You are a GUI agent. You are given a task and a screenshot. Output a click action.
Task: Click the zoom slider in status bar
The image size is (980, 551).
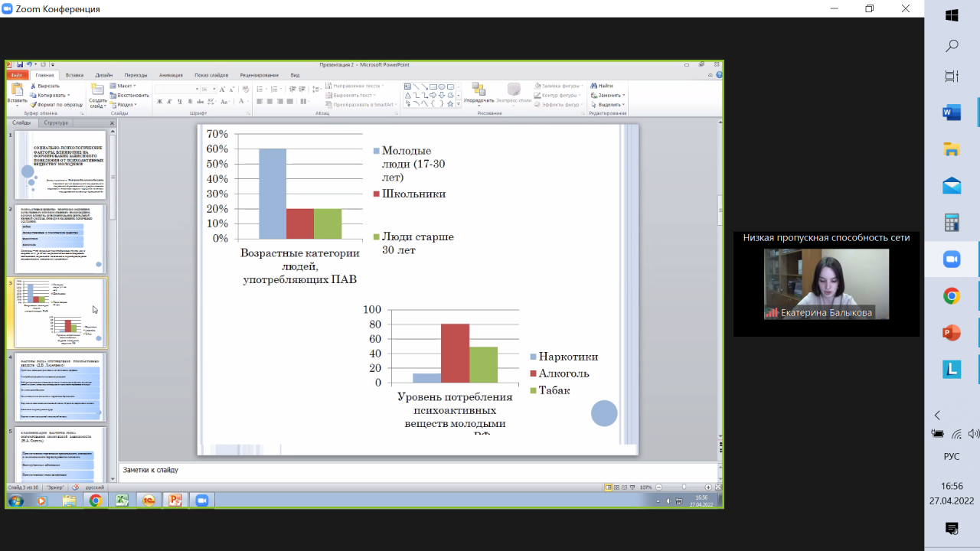click(684, 487)
